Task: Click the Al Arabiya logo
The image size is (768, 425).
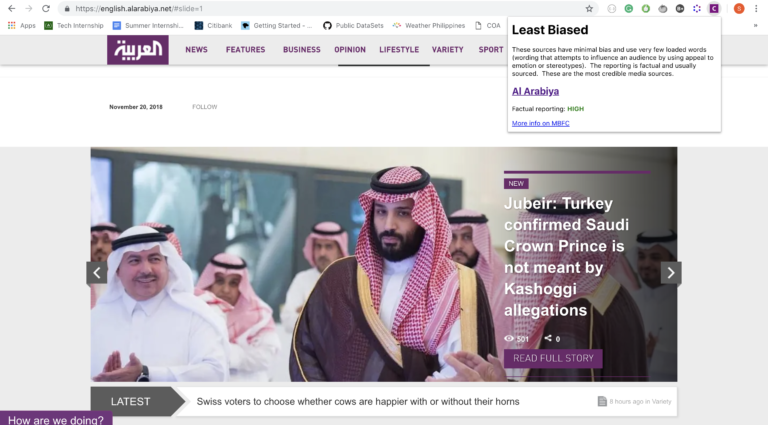Action: tap(138, 49)
